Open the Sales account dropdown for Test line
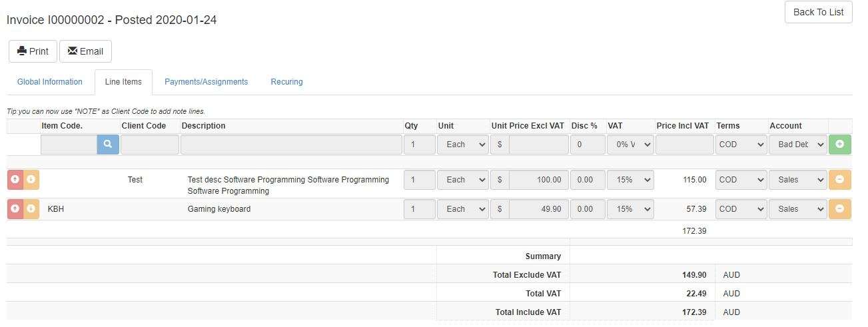The width and height of the screenshot is (868, 327). pos(797,180)
